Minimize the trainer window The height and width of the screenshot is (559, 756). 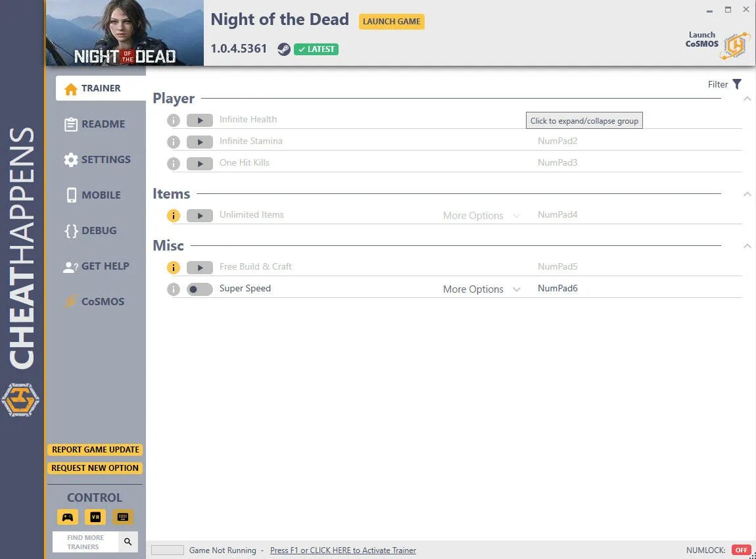[709, 10]
